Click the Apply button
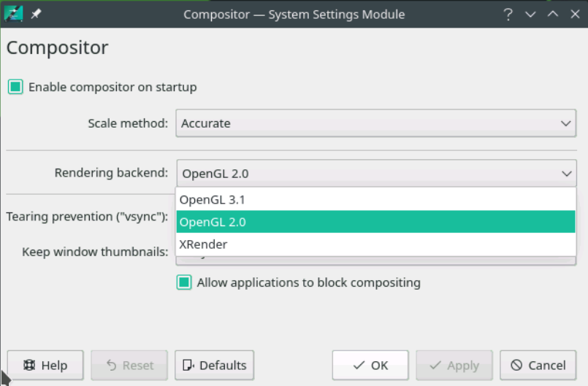This screenshot has height=386, width=588. [454, 365]
